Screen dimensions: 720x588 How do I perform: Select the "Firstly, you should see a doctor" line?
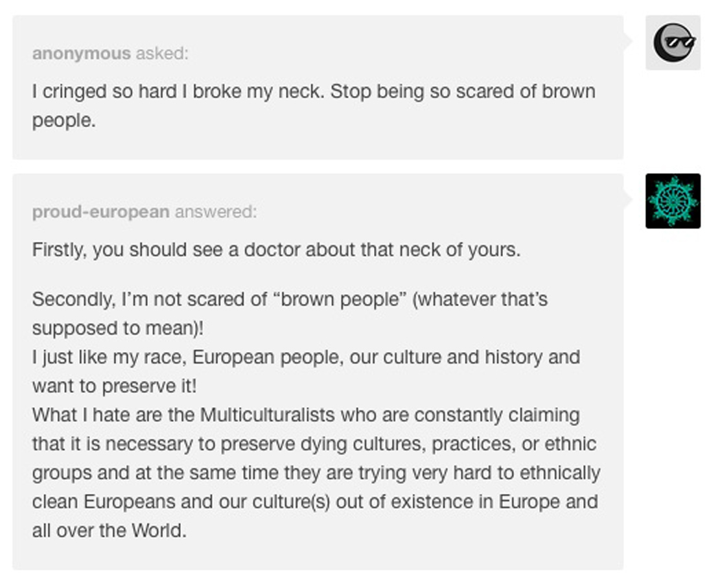click(x=276, y=250)
